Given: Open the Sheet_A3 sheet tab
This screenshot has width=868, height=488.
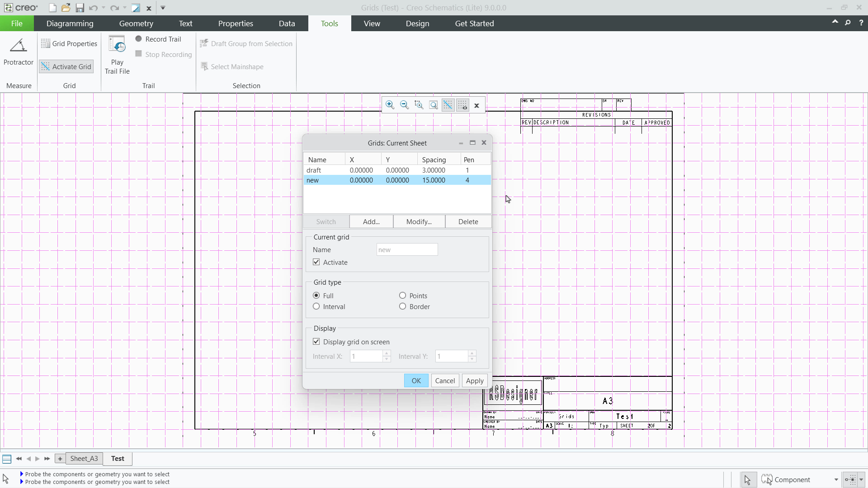Looking at the screenshot, I should [84, 459].
